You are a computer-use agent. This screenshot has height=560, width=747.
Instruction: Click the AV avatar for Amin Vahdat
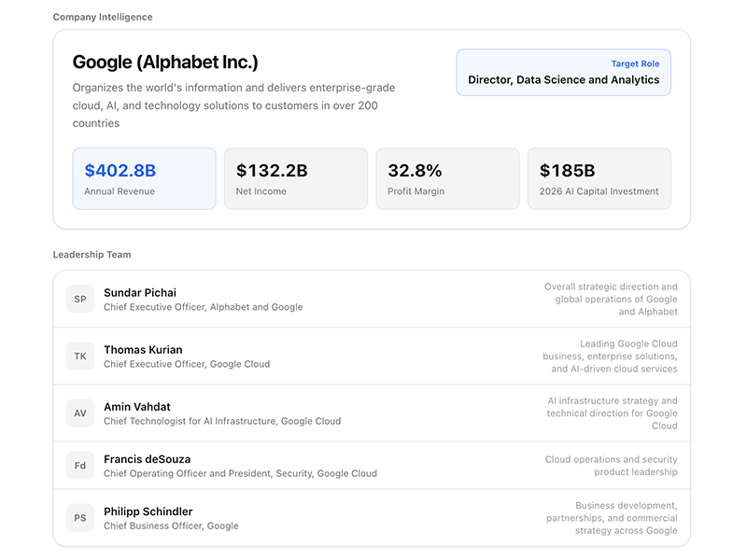click(80, 413)
